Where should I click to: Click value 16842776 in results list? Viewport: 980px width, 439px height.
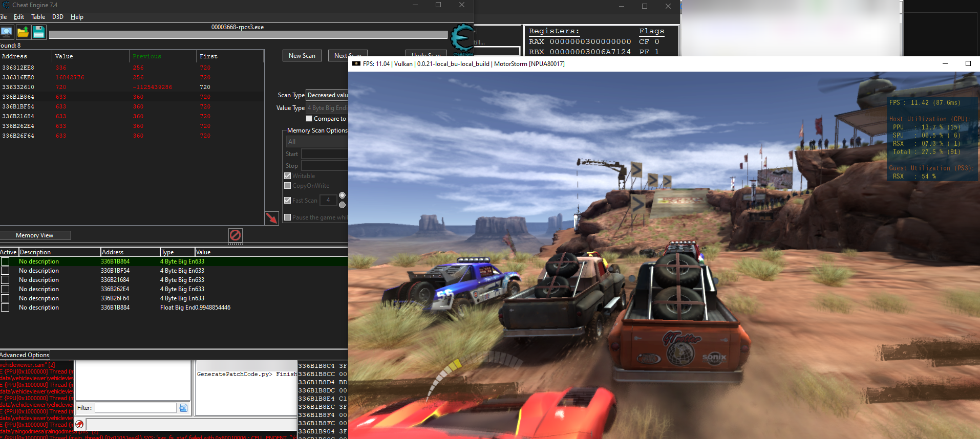pyautogui.click(x=70, y=77)
